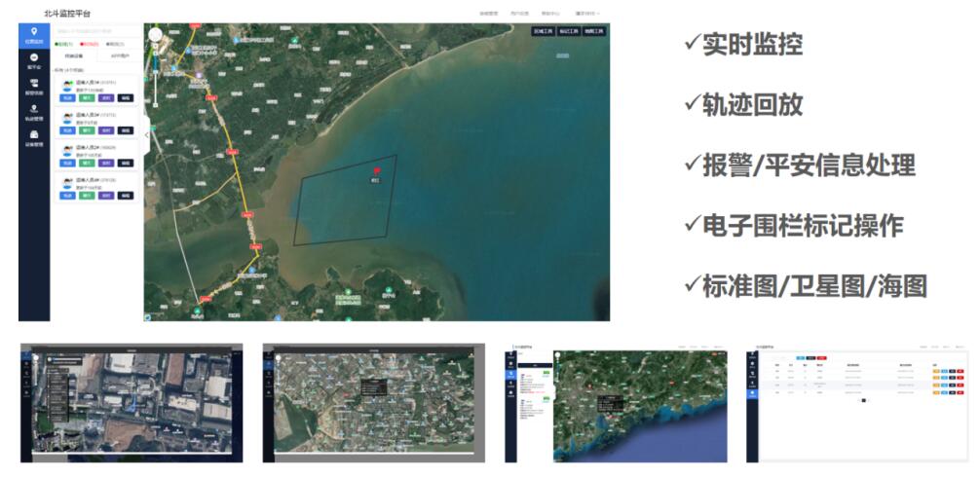Switch to the APP用户 tab
The image size is (980, 477).
click(119, 56)
